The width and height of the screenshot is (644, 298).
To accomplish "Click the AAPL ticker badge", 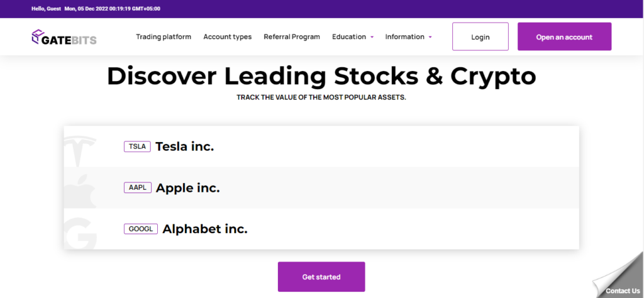I will point(138,187).
